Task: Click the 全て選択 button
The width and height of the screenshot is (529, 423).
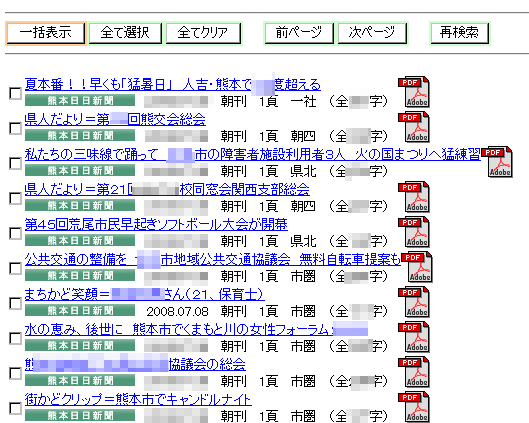Action: click(x=125, y=33)
